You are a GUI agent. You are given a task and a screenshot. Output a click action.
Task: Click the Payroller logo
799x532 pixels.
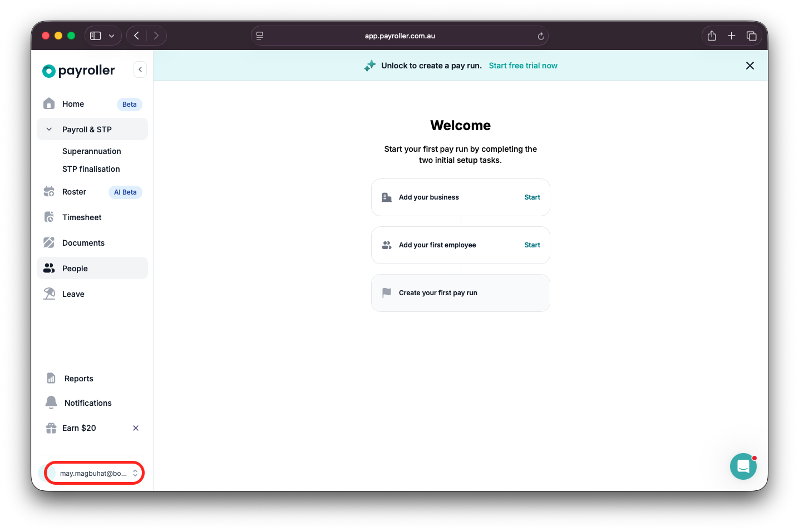(78, 71)
